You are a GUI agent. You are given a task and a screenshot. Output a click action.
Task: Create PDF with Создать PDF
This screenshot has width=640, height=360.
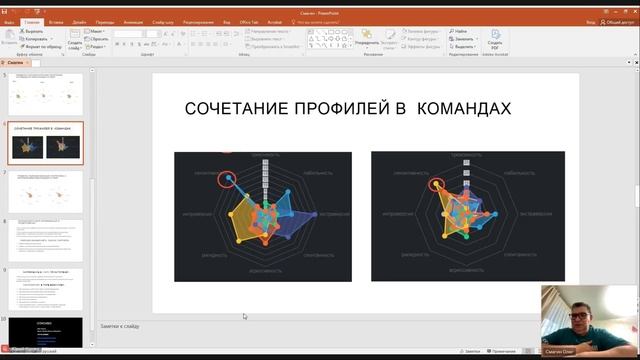pyautogui.click(x=495, y=40)
